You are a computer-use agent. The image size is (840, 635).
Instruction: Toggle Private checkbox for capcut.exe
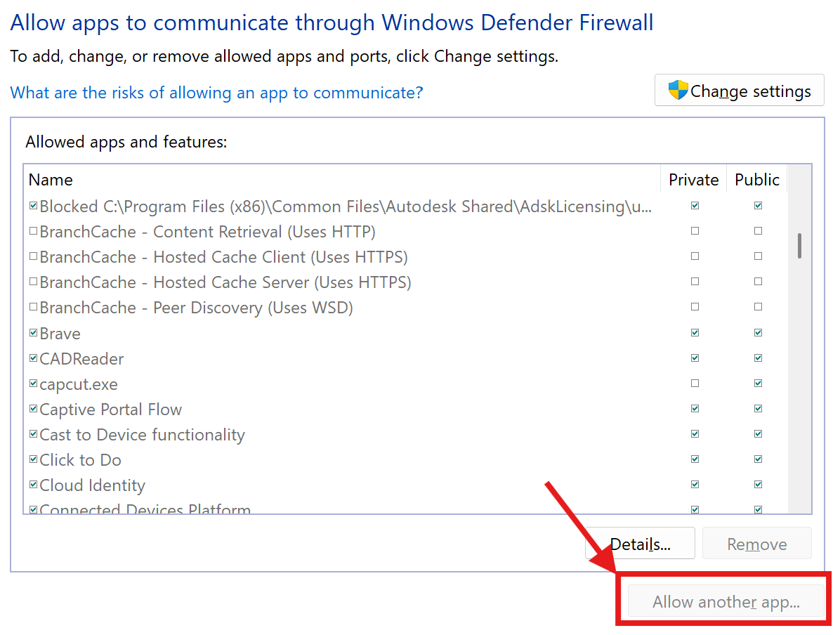tap(695, 384)
